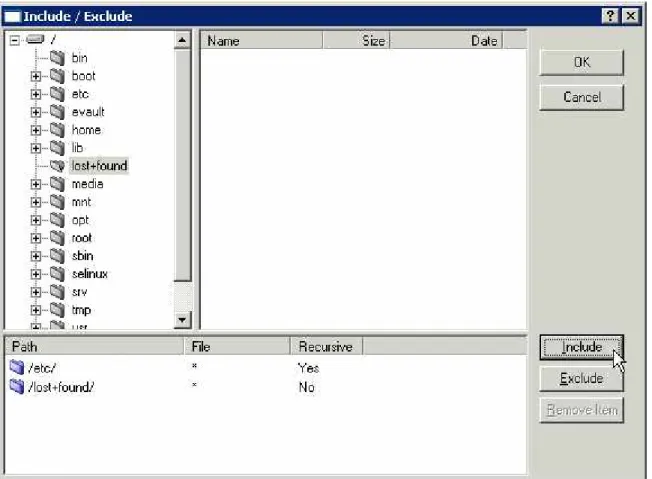Expand the home folder node
Image resolution: width=652 pixels, height=479 pixels.
[36, 130]
